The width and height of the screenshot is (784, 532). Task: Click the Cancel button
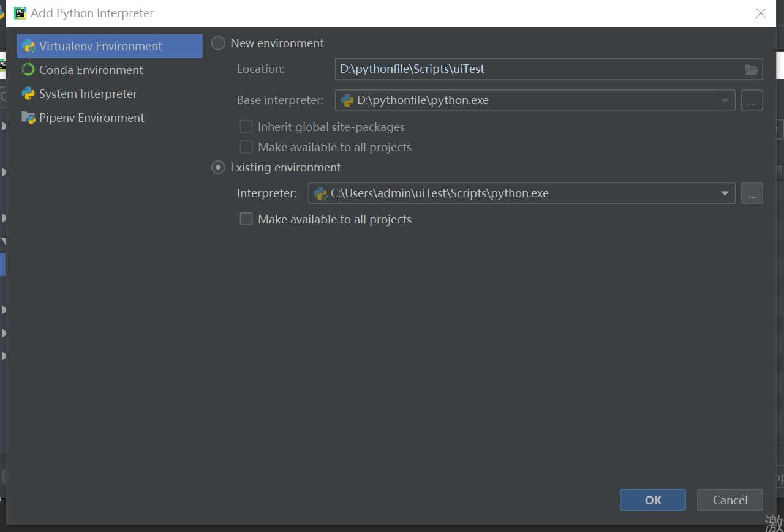(730, 500)
